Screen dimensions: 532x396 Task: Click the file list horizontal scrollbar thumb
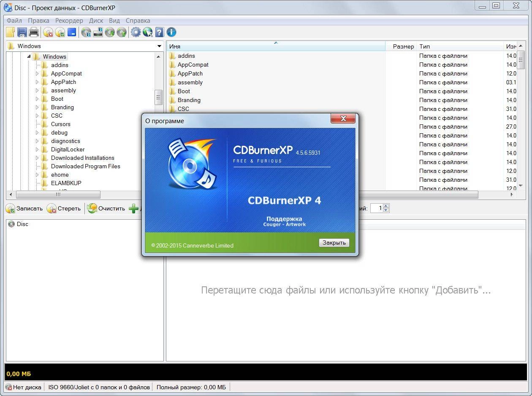tap(418, 194)
